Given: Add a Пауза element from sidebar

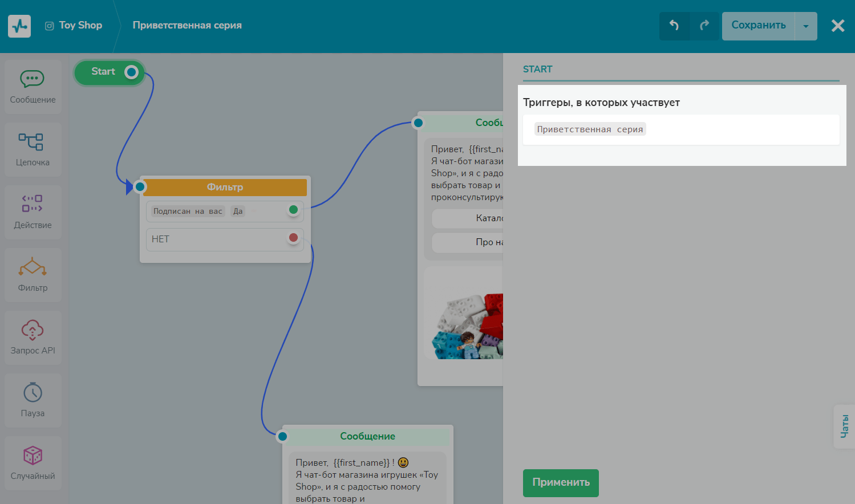Looking at the screenshot, I should point(33,400).
